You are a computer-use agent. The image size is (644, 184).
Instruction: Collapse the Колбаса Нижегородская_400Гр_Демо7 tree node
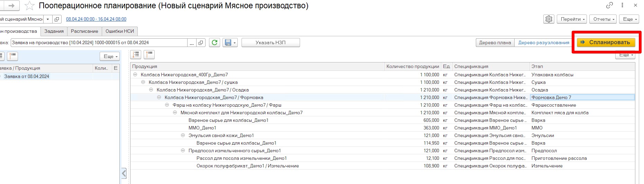[135, 75]
